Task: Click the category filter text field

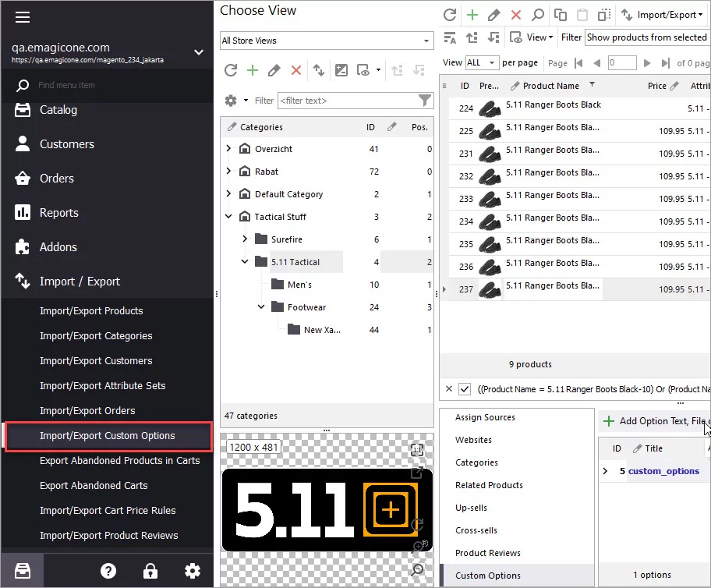Action: [x=348, y=101]
